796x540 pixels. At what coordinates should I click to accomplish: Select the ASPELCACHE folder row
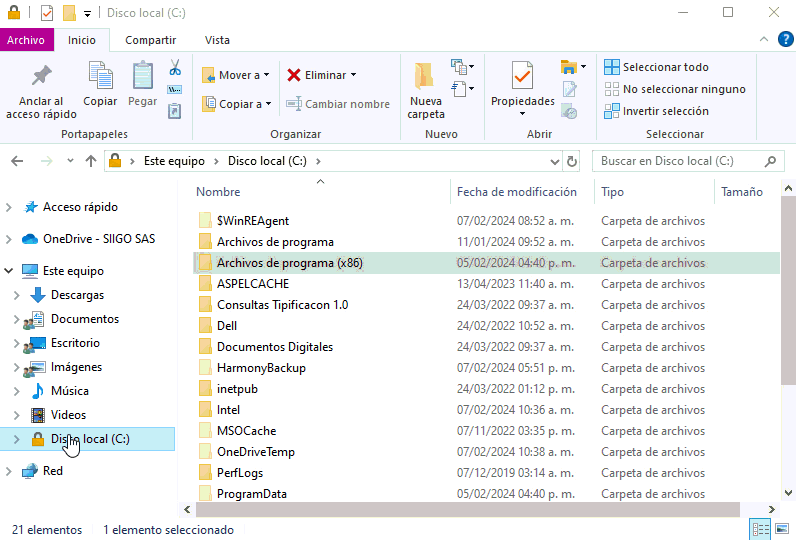pyautogui.click(x=486, y=284)
